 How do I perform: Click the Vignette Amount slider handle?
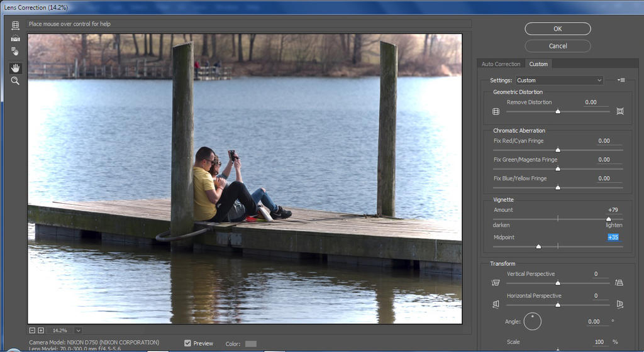pyautogui.click(x=608, y=219)
